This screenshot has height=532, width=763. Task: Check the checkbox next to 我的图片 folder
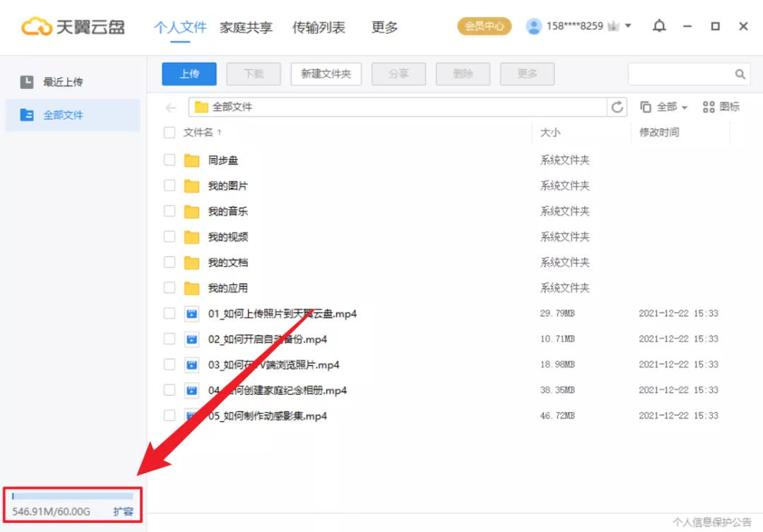(169, 185)
